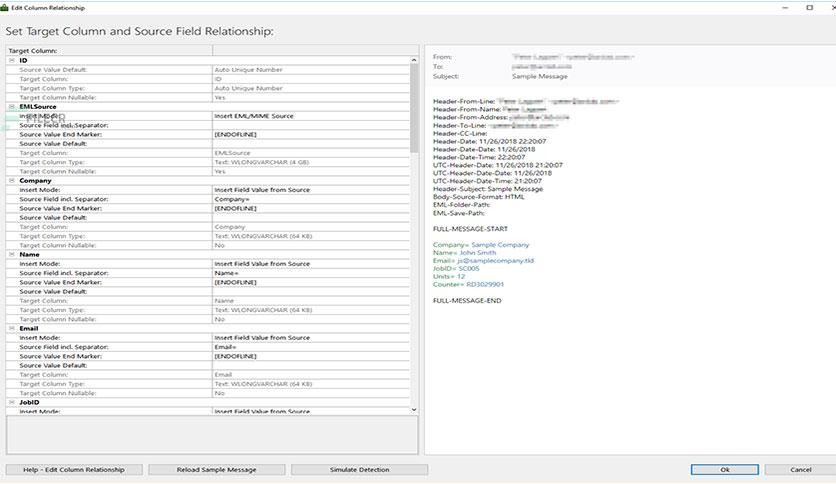Edit Name Source Field incl. Separator value
The width and height of the screenshot is (836, 484).
point(311,273)
